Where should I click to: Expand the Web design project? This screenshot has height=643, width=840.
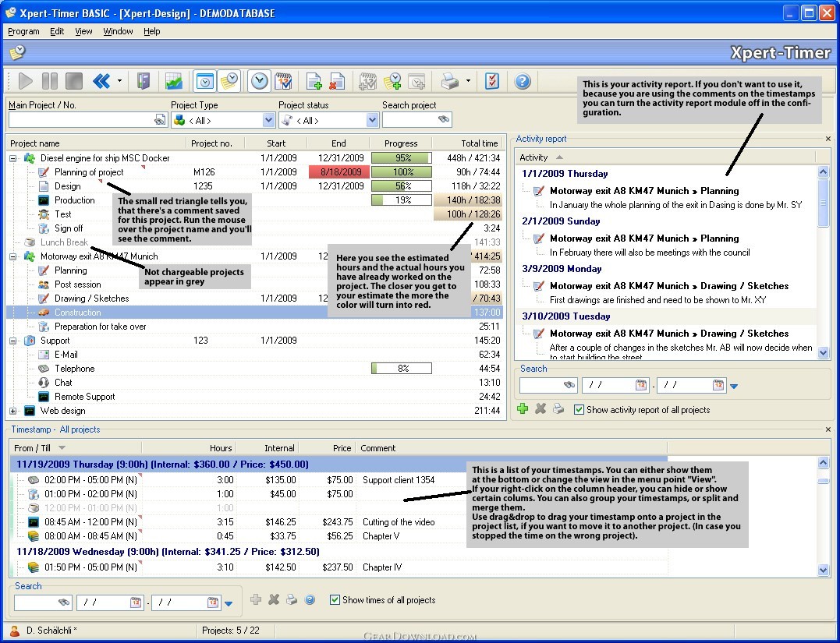(13, 411)
